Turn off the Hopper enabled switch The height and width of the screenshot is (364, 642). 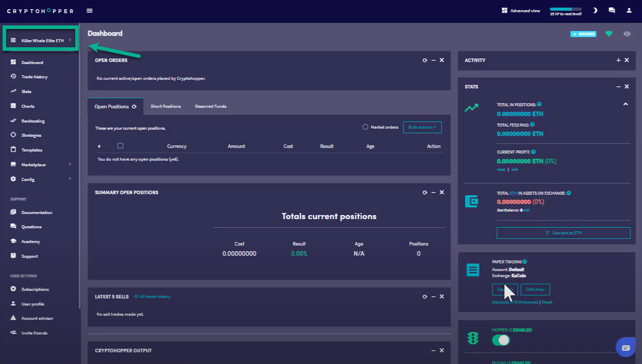(501, 340)
